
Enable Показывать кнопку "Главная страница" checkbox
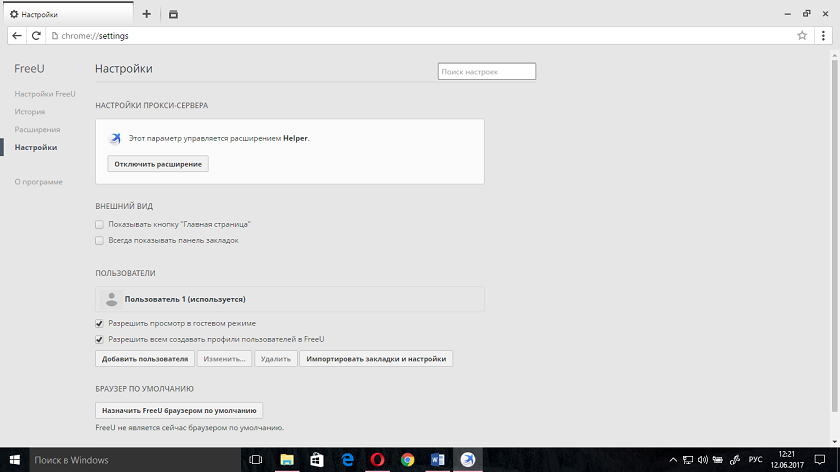tap(99, 224)
